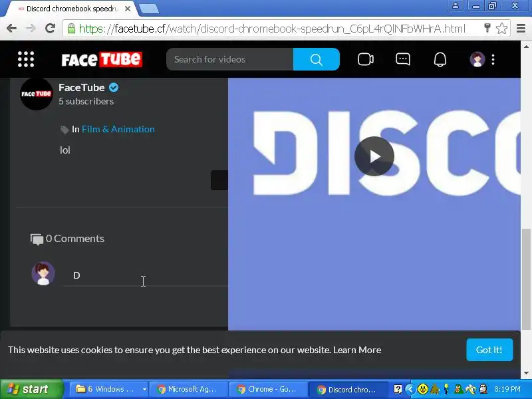Click the commenter avatar beside comment box
Viewport: 532px width, 399px height.
(43, 273)
